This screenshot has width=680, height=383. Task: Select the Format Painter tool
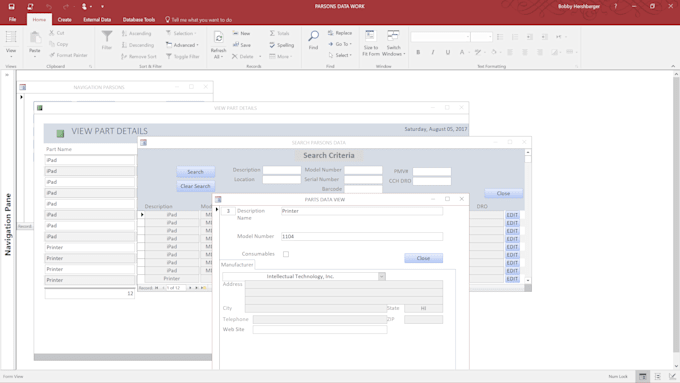[x=69, y=55]
